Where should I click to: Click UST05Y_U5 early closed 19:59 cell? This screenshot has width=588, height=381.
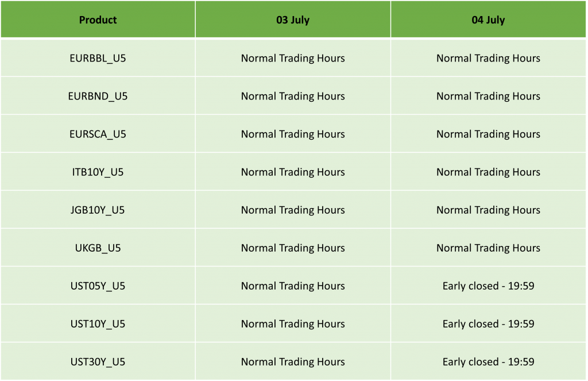[488, 286]
